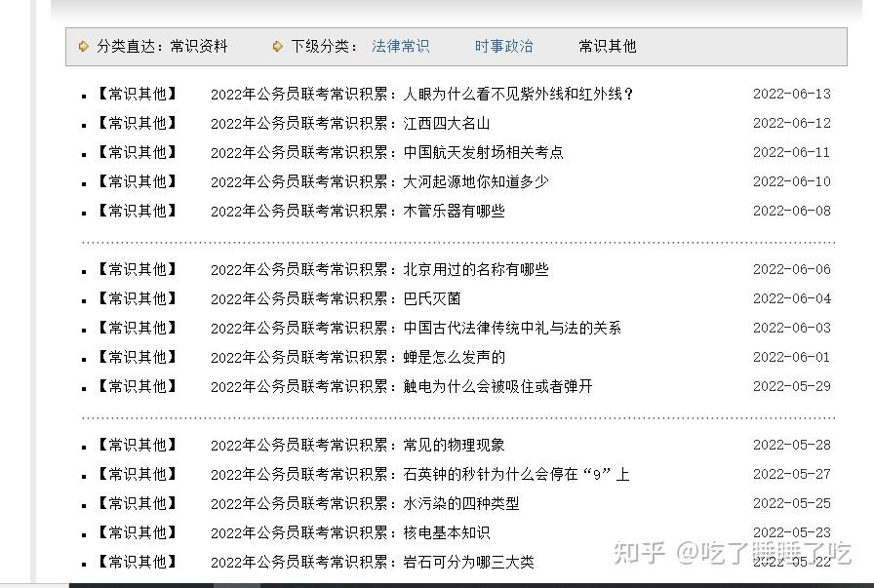
Task: Open article 石英钟的秒针为什么会停在“9”上
Action: tap(420, 474)
